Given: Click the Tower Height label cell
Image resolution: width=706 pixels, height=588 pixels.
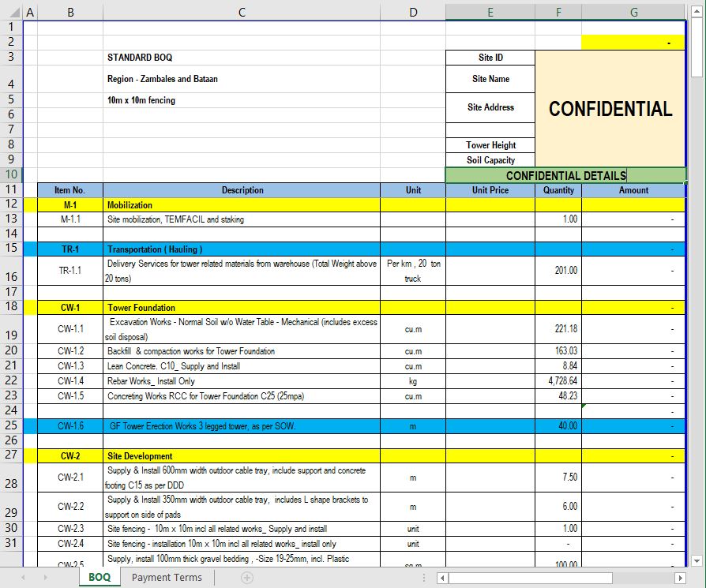Looking at the screenshot, I should click(490, 145).
